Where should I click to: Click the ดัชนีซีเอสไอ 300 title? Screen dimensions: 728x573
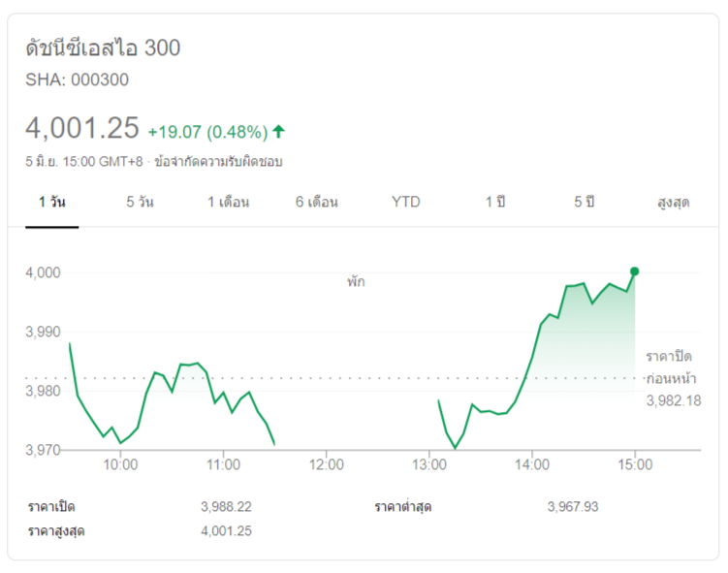coord(103,48)
